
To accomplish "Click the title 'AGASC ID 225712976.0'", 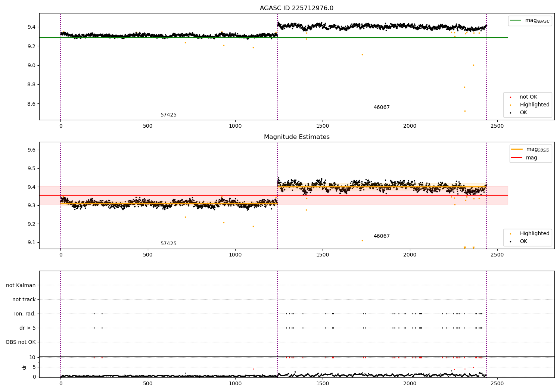I will 296,8.
